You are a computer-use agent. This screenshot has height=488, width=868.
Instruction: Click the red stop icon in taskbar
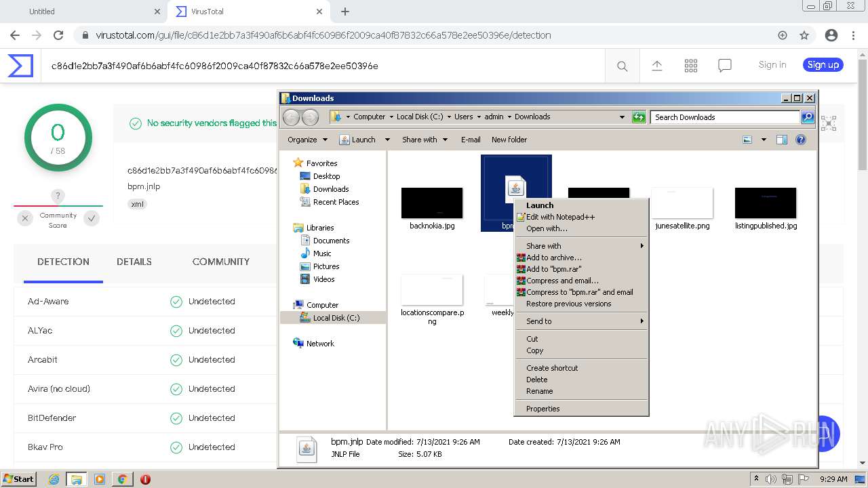click(145, 479)
